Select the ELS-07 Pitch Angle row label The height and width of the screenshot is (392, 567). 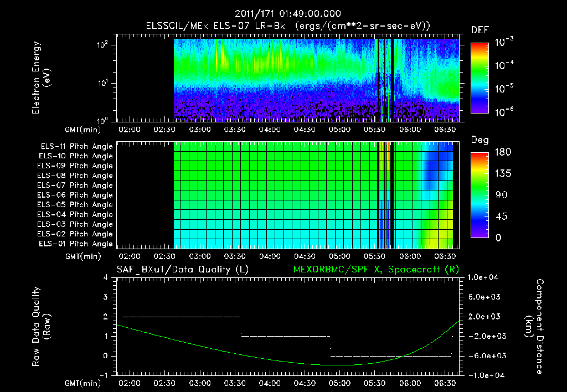(75, 185)
